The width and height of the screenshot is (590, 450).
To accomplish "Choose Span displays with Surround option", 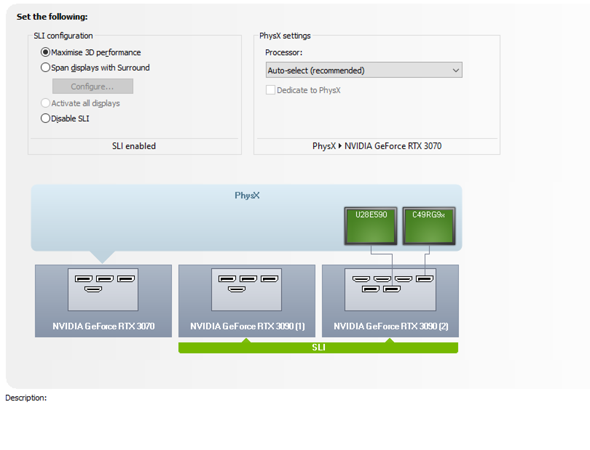I will pos(45,67).
